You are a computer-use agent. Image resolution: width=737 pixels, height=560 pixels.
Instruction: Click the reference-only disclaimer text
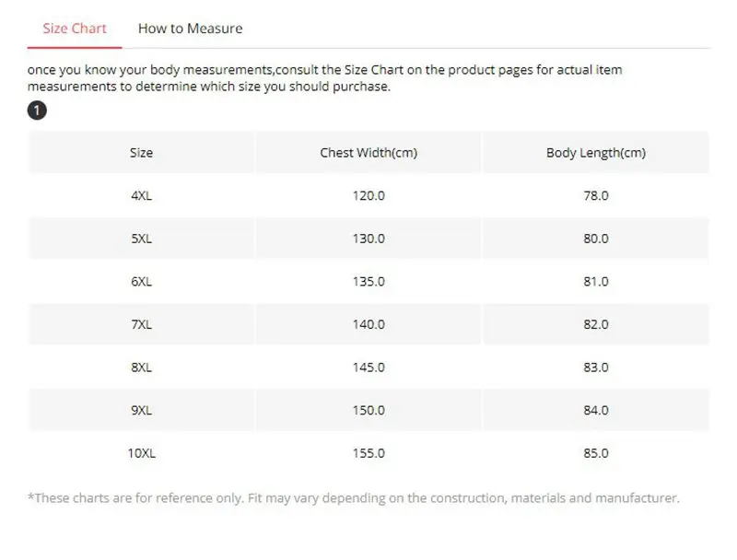tap(354, 498)
